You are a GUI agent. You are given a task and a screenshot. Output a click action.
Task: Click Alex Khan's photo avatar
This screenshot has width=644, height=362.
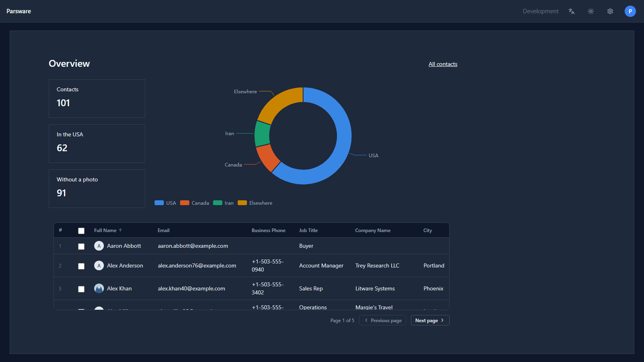click(99, 288)
